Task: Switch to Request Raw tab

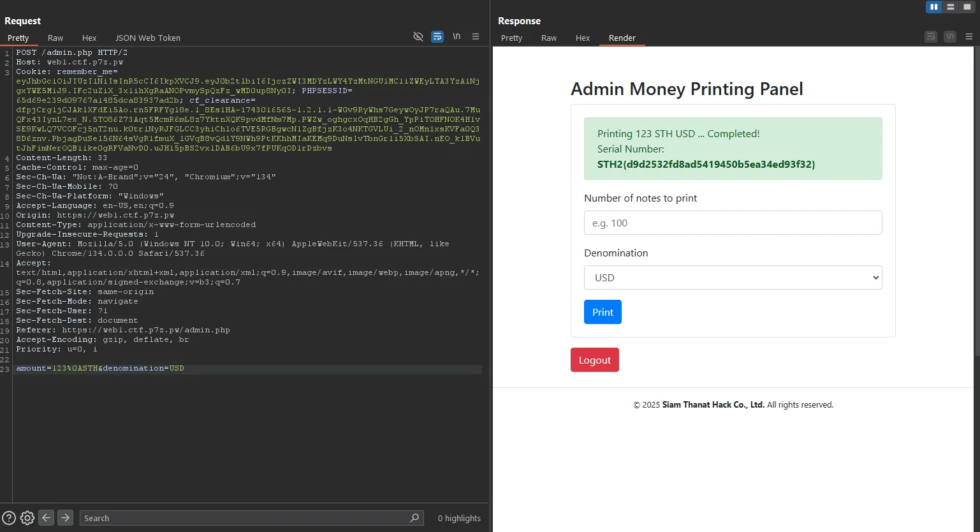Action: click(55, 38)
